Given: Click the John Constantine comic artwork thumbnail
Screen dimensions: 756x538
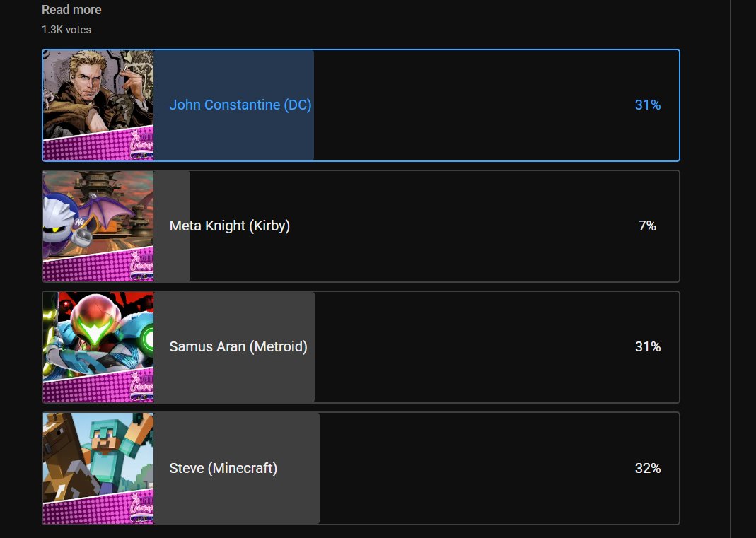Looking at the screenshot, I should pyautogui.click(x=98, y=105).
